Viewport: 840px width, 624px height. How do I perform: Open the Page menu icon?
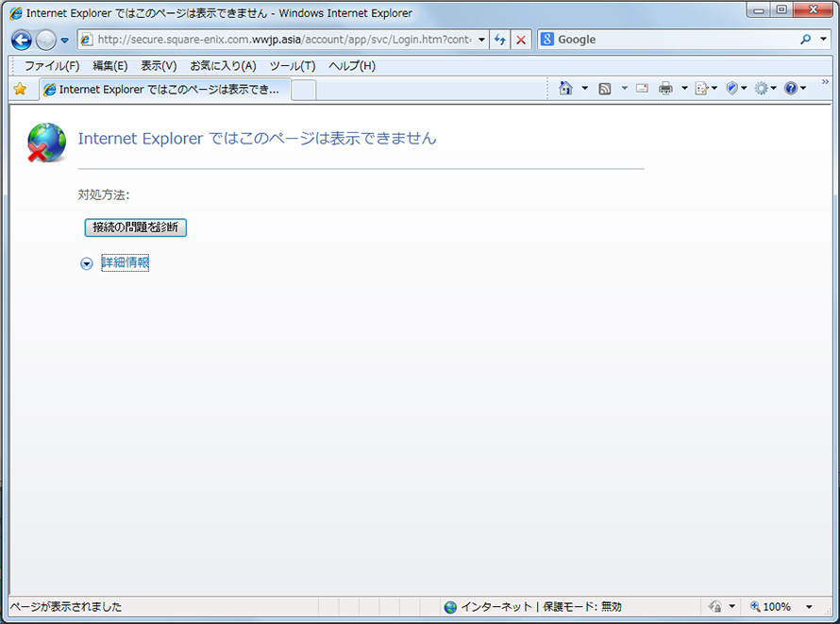pyautogui.click(x=705, y=89)
